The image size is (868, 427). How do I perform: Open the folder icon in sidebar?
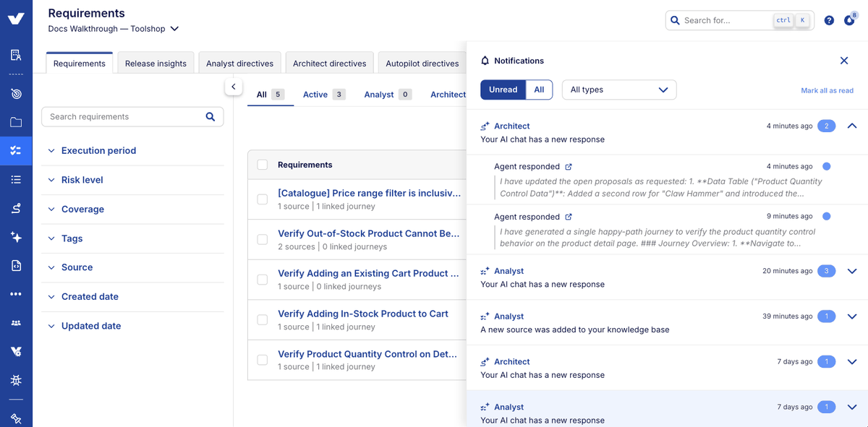tap(16, 122)
